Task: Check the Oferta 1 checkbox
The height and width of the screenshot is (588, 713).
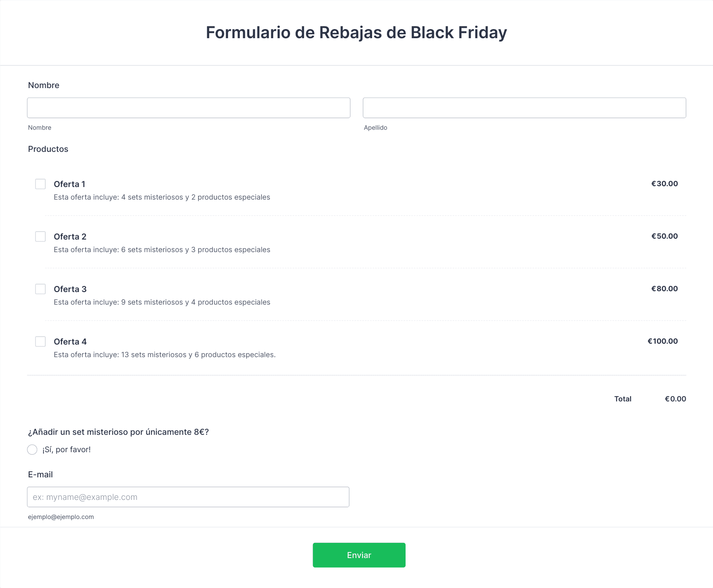Action: 40,184
